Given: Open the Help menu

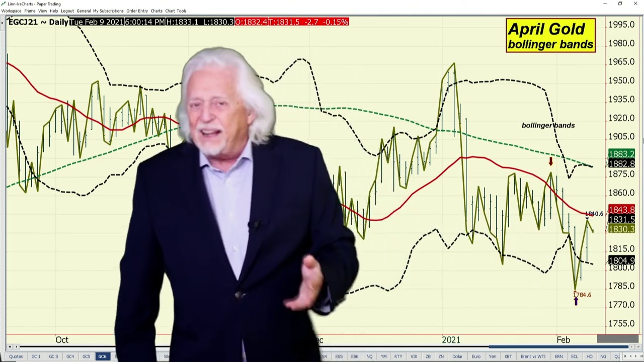Looking at the screenshot, I should [54, 11].
